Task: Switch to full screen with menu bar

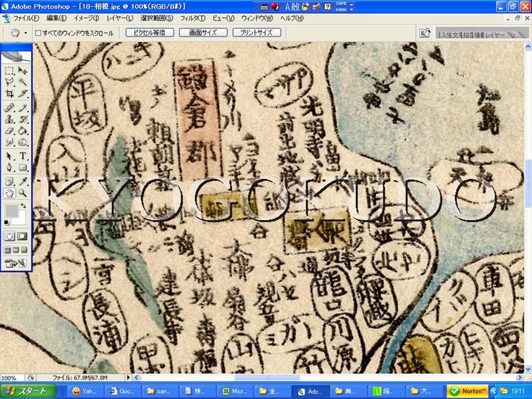Action: pos(16,250)
